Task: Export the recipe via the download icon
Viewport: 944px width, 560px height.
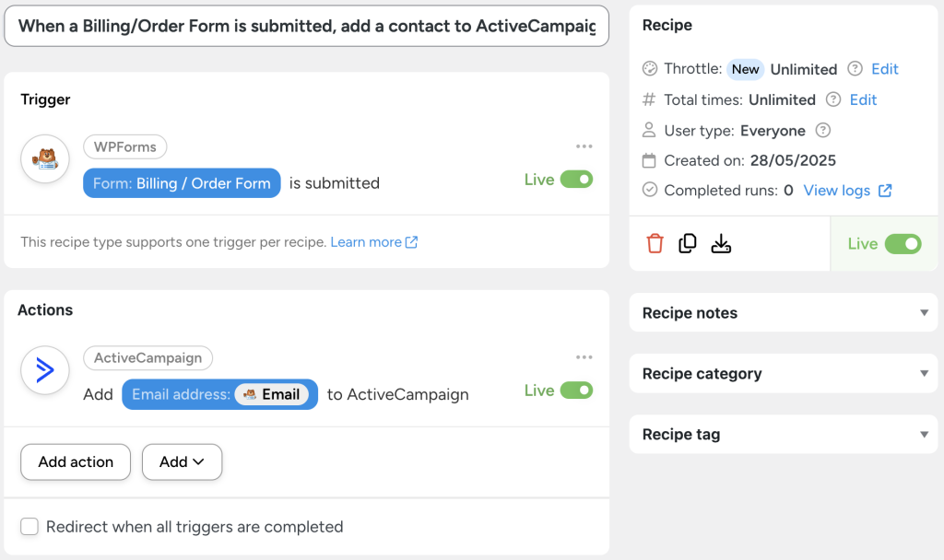Action: 721,242
